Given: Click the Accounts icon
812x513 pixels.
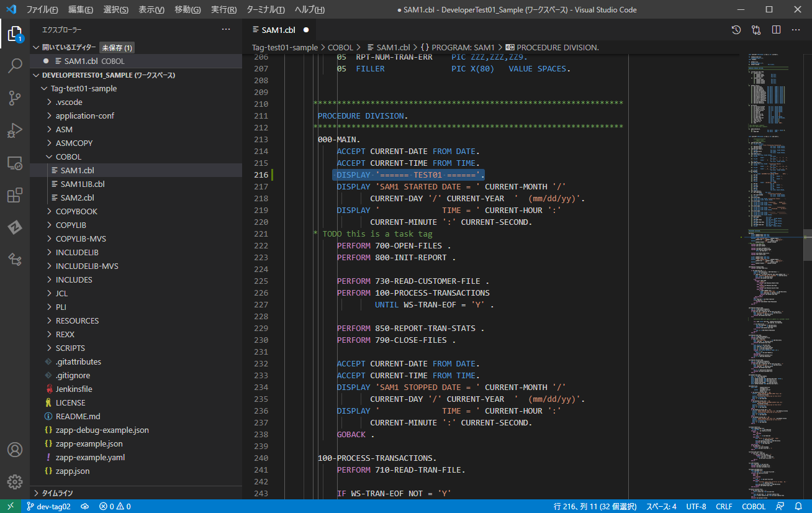Looking at the screenshot, I should [15, 450].
